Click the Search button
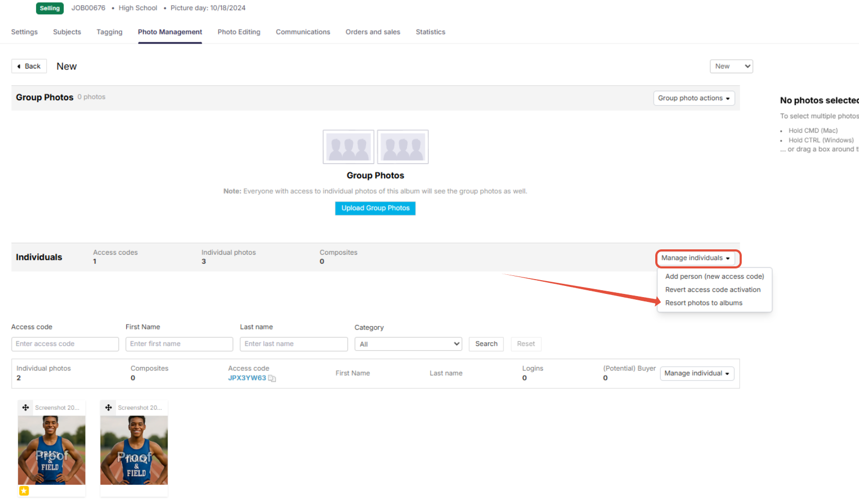Image resolution: width=859 pixels, height=504 pixels. tap(486, 344)
